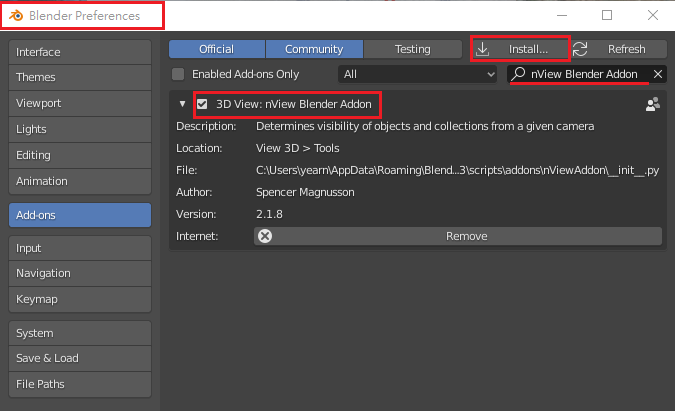This screenshot has width=675, height=411.
Task: Click the Install download arrow icon
Action: tap(483, 49)
